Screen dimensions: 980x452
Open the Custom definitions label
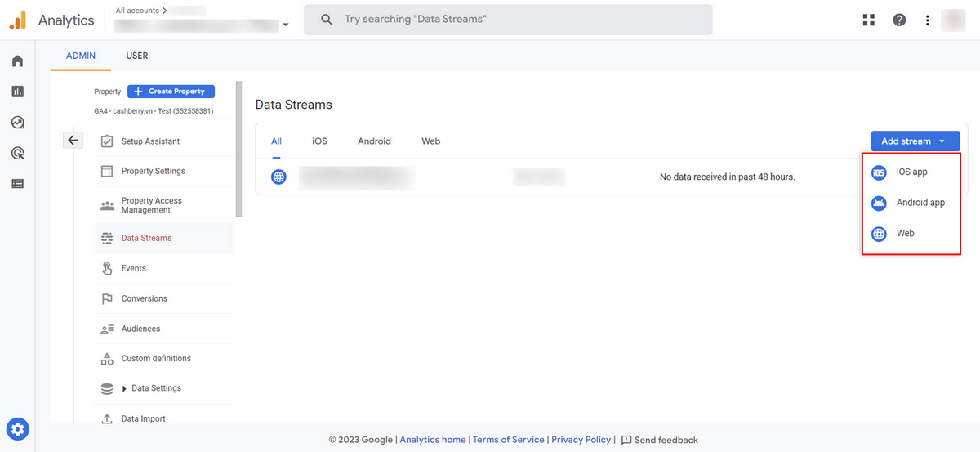pos(156,358)
